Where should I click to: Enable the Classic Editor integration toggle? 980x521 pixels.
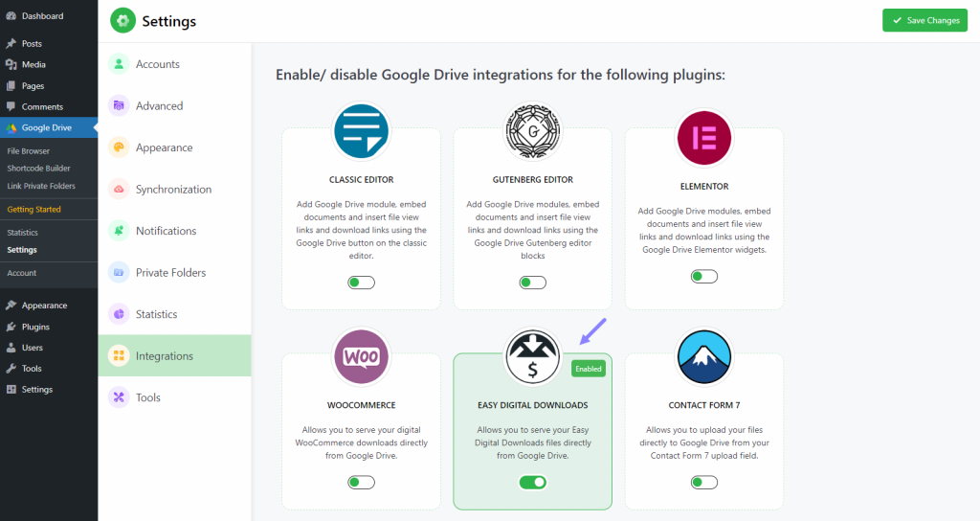(361, 283)
